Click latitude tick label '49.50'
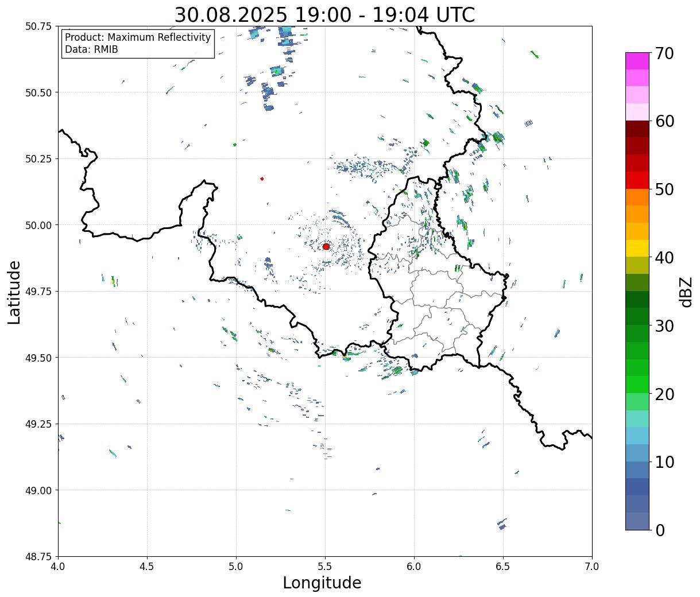 click(38, 358)
